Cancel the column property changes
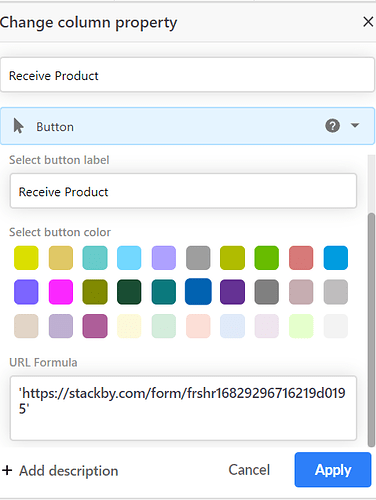Image resolution: width=376 pixels, height=500 pixels. click(249, 470)
